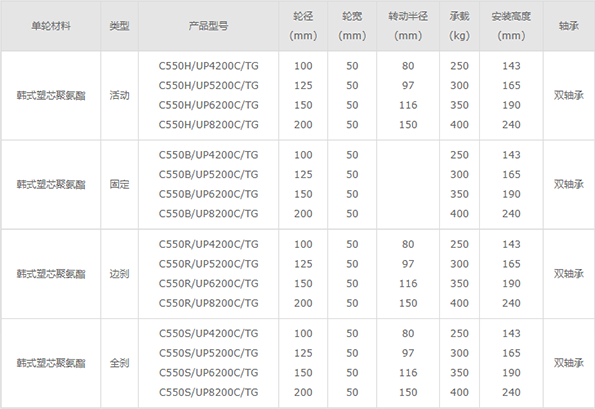The height and width of the screenshot is (409, 595).
Task: Select the 产品型号 column header
Action: click(208, 26)
